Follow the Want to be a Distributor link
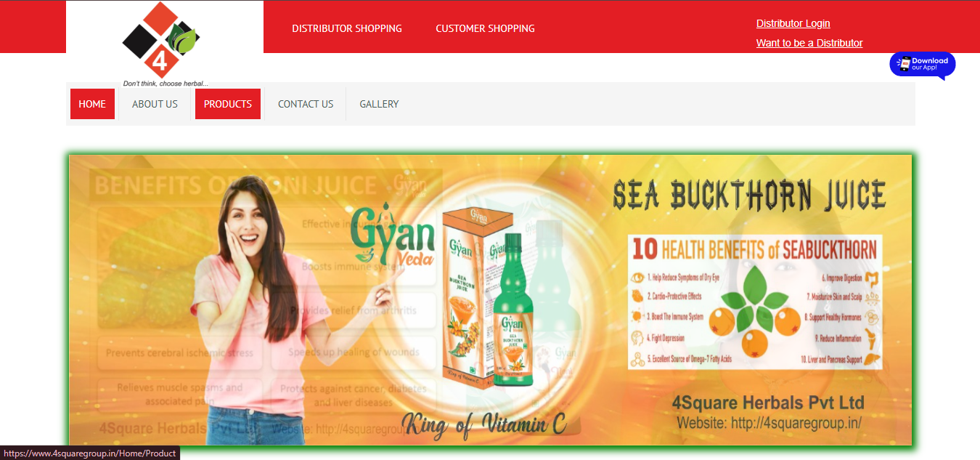Viewport: 980px width, 460px height. (809, 43)
